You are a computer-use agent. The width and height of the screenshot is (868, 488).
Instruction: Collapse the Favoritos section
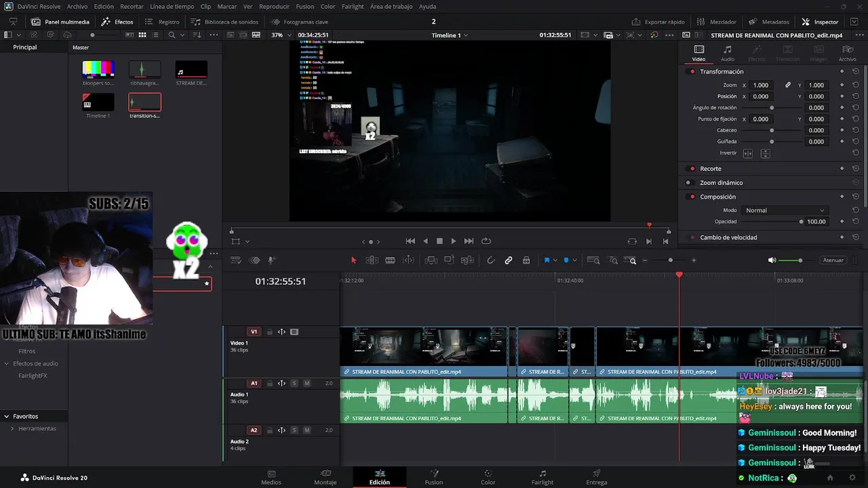pos(6,417)
